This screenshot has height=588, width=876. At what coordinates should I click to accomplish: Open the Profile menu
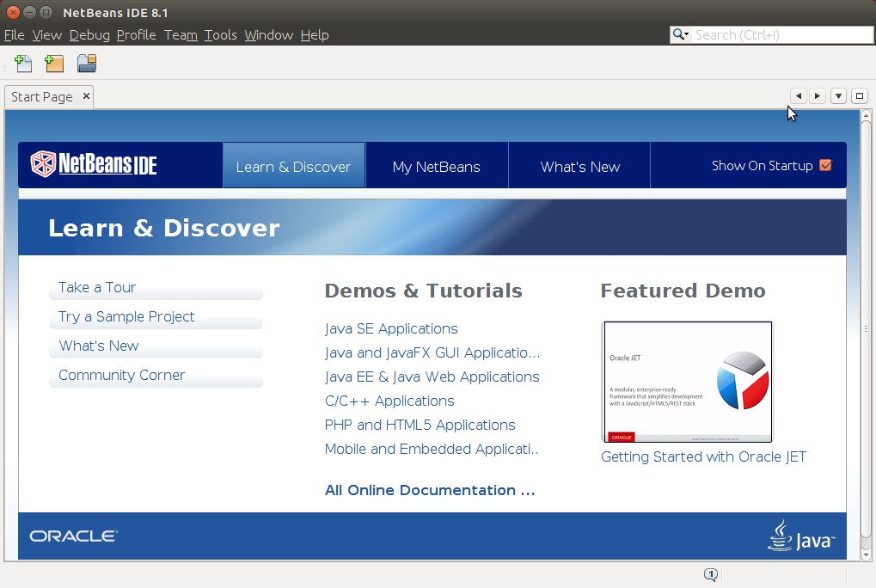[137, 35]
